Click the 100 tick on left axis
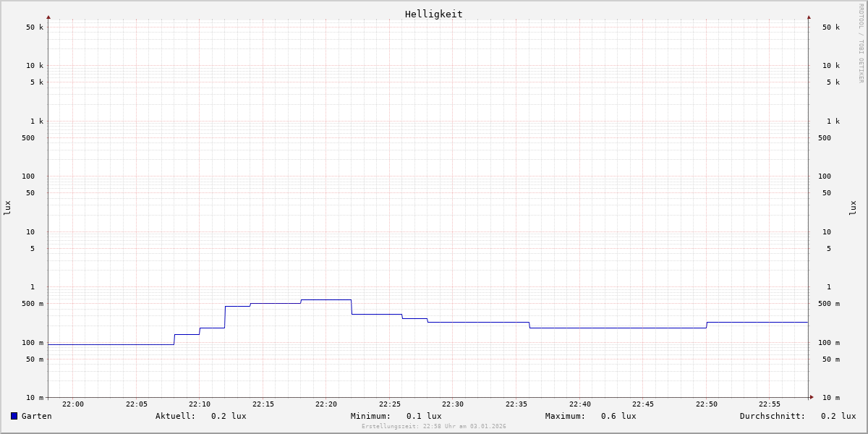The width and height of the screenshot is (868, 434). coord(28,176)
